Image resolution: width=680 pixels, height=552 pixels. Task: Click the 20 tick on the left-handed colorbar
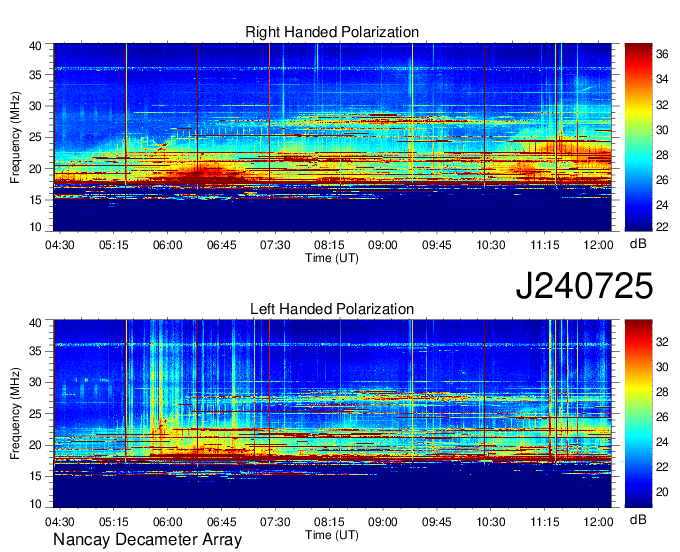tap(662, 492)
